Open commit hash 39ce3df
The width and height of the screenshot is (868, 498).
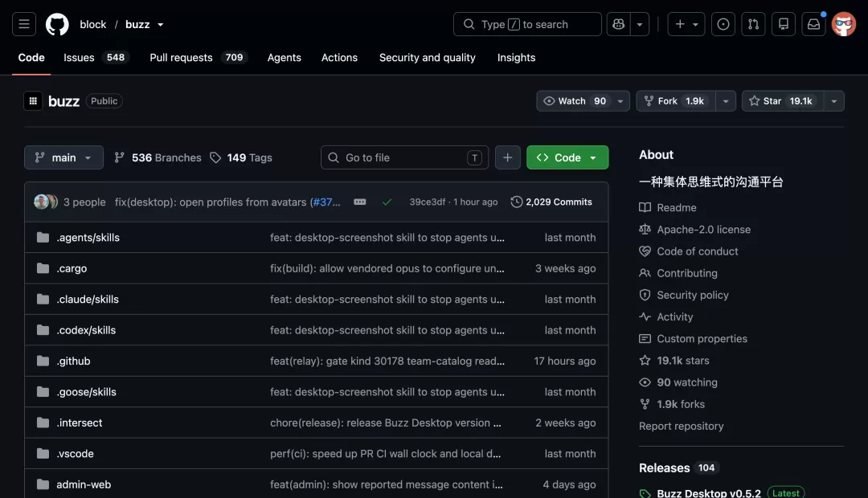(428, 202)
